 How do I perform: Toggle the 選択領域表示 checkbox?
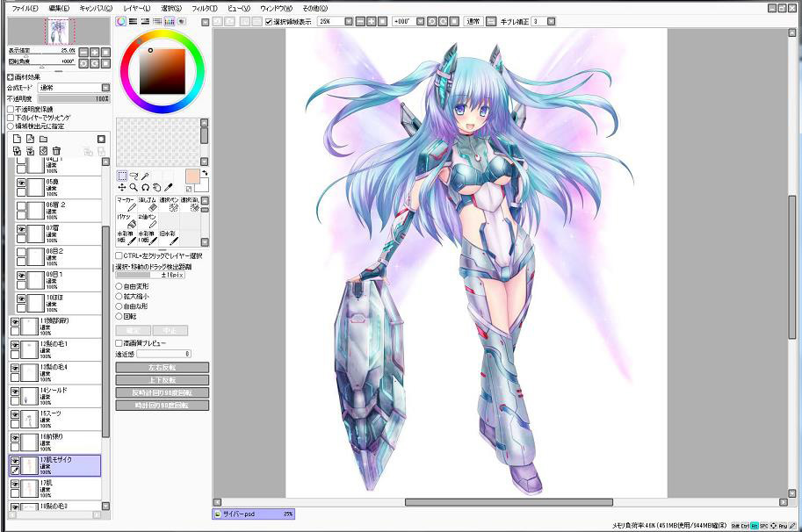point(268,20)
